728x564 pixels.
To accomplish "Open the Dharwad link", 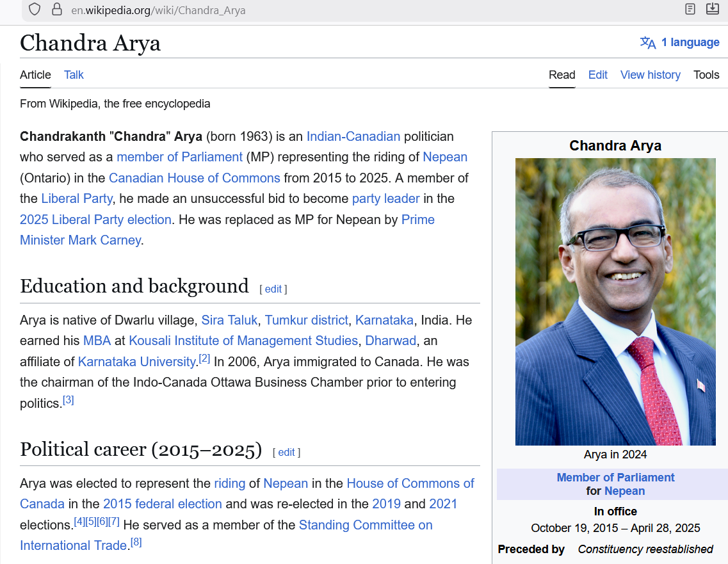I will click(x=391, y=341).
